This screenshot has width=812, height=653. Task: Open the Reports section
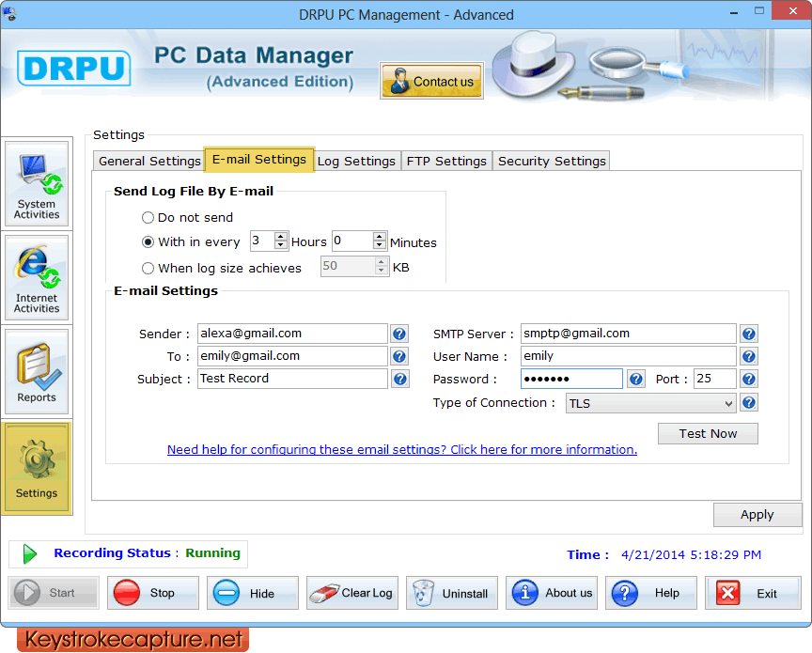(37, 371)
